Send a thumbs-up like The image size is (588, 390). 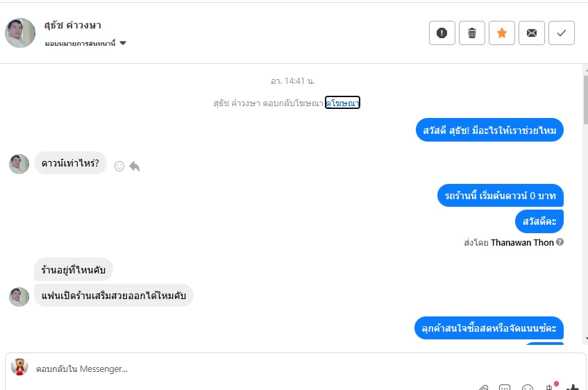pos(573,388)
